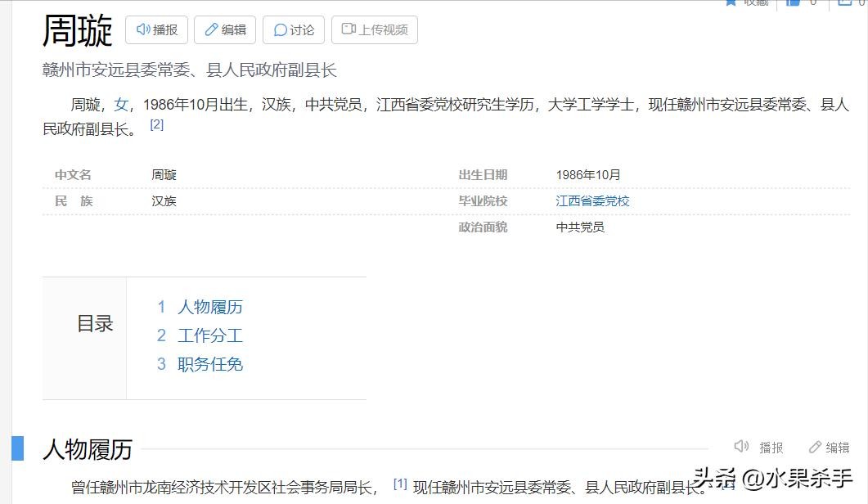Navigate to 职务任免 in the table of contents
The image size is (868, 504).
(x=209, y=364)
